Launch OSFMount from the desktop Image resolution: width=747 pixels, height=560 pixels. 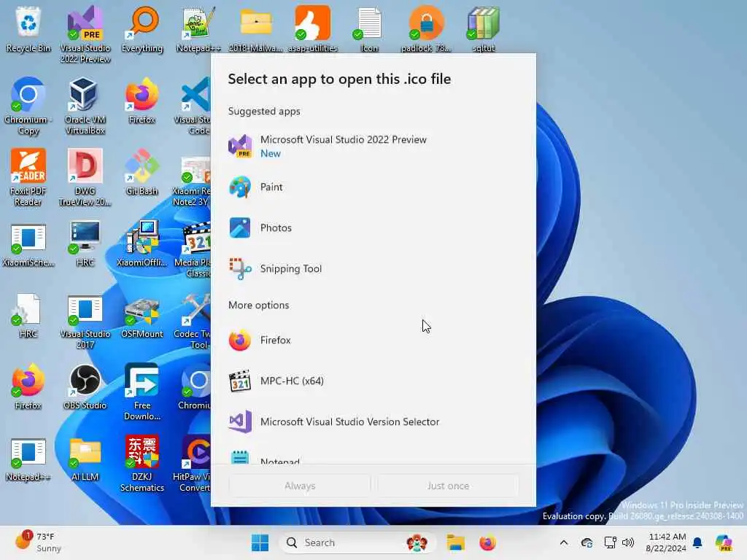[x=142, y=316]
